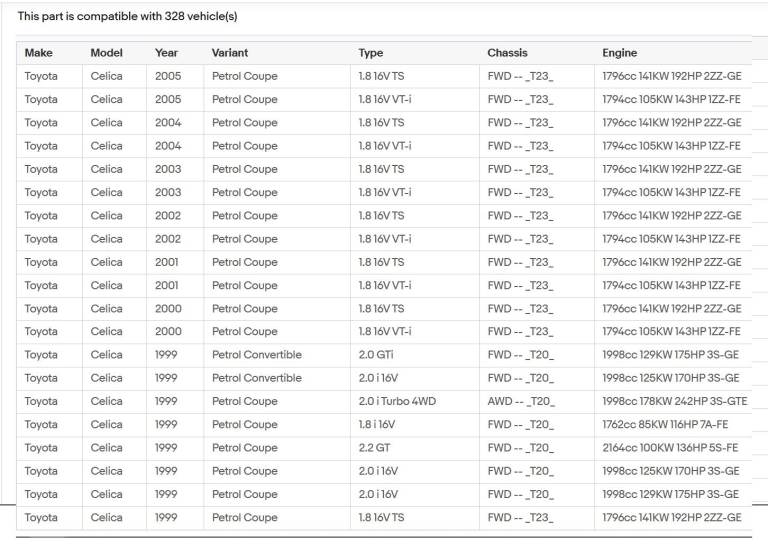Select the Type column header

pos(370,53)
